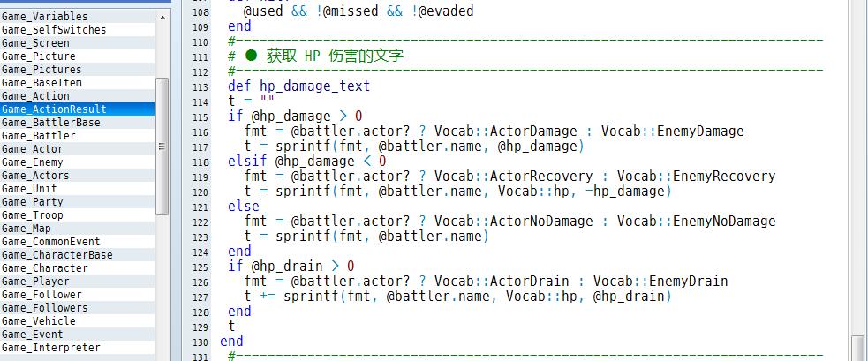Image resolution: width=868 pixels, height=361 pixels.
Task: Select Game_Enemy script entry
Action: click(78, 162)
